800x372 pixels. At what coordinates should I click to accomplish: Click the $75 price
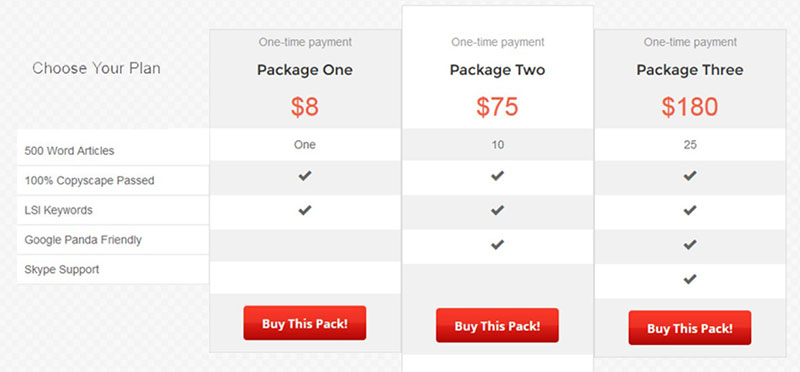point(497,107)
